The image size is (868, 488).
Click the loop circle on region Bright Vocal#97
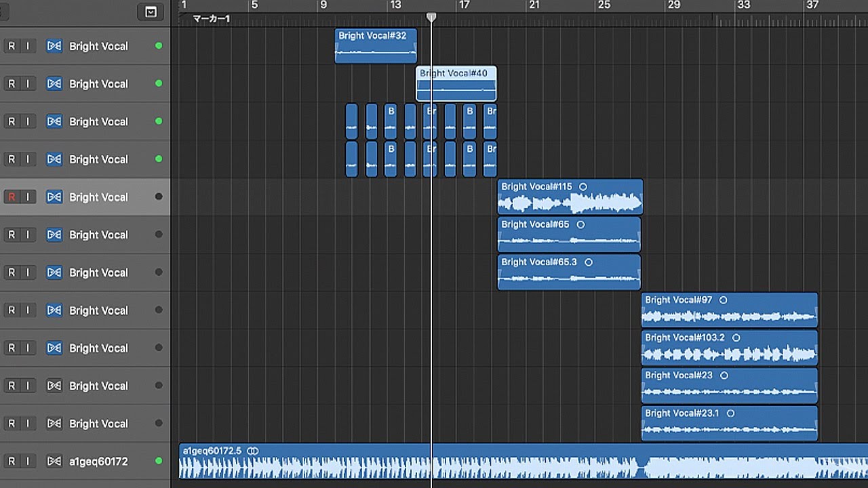(x=723, y=300)
